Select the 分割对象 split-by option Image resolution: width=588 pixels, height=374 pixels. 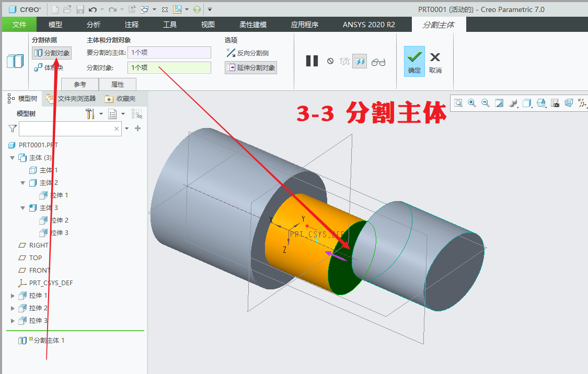52,53
